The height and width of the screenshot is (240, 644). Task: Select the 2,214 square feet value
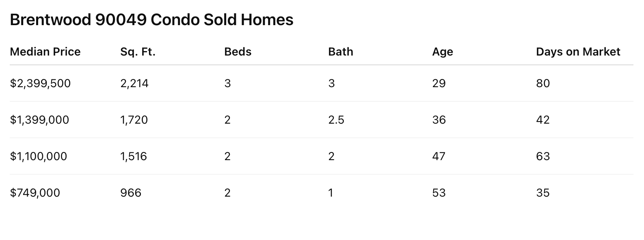(x=134, y=84)
